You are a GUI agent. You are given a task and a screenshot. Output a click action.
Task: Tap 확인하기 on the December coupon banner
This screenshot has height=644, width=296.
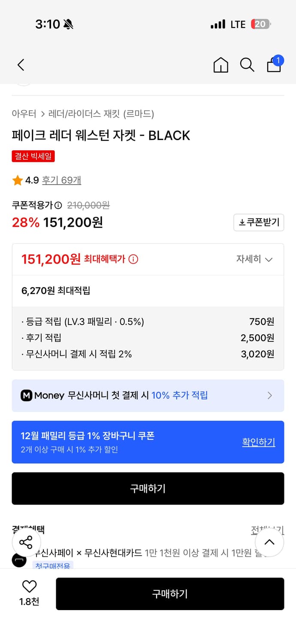[259, 442]
